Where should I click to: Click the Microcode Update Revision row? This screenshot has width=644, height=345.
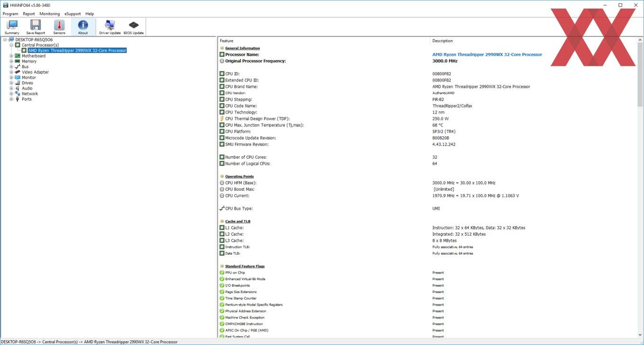pos(428,138)
